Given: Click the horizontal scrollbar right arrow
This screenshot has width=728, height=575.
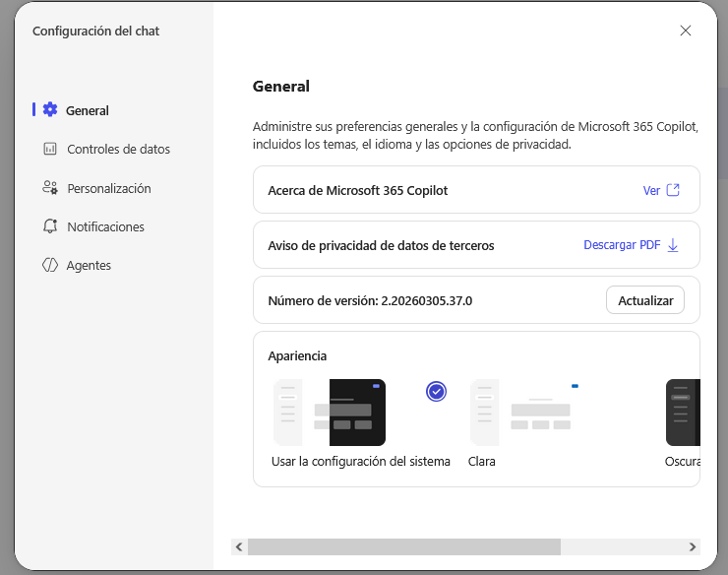Looking at the screenshot, I should pos(693,546).
